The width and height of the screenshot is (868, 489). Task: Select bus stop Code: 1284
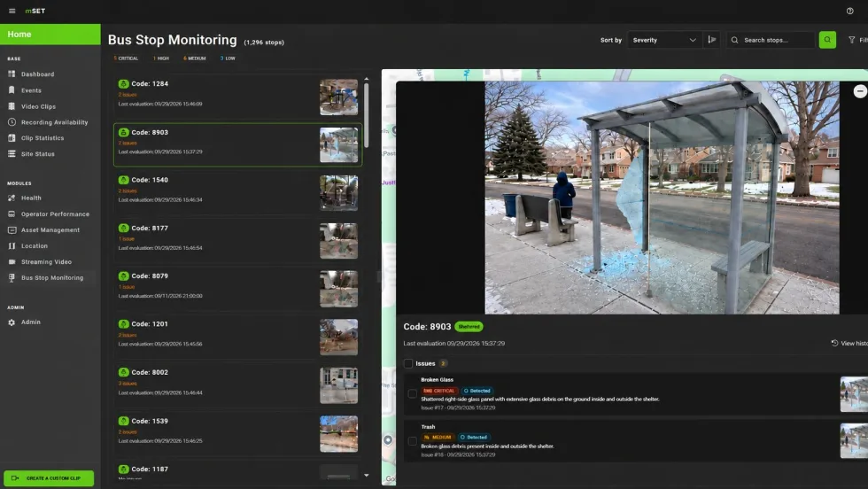point(237,97)
